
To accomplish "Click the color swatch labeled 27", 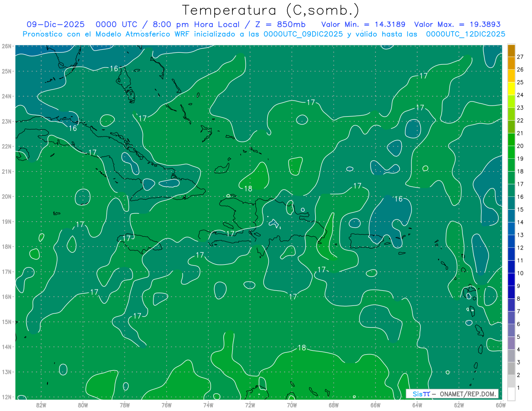I will click(x=511, y=51).
